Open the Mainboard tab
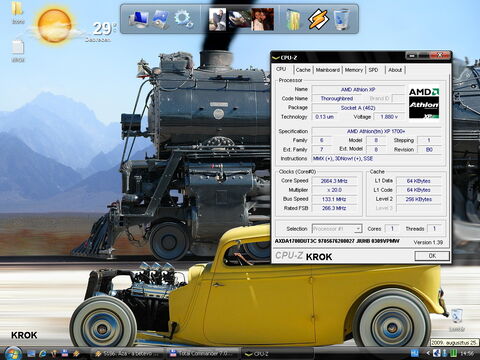Viewport: 480px width, 360px height. tap(328, 70)
